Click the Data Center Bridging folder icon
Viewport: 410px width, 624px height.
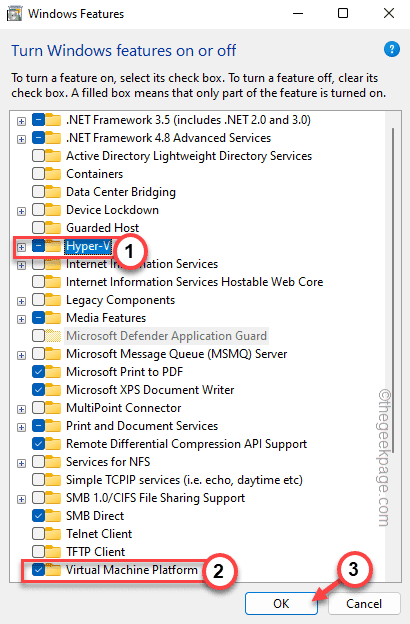pyautogui.click(x=53, y=192)
